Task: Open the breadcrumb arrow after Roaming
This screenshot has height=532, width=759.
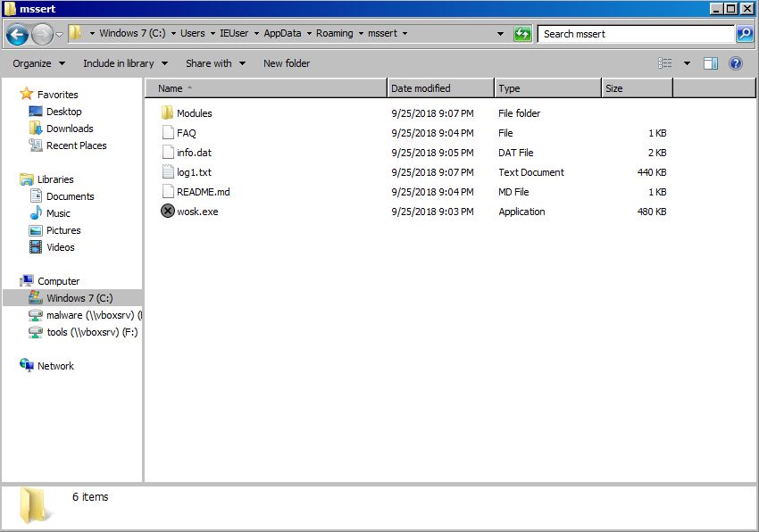Action: click(x=361, y=34)
